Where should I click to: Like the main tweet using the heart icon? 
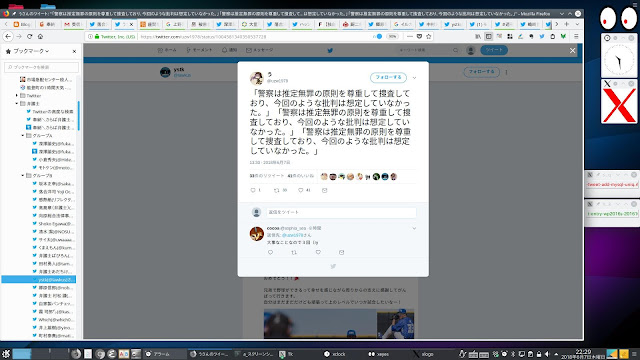click(x=301, y=190)
